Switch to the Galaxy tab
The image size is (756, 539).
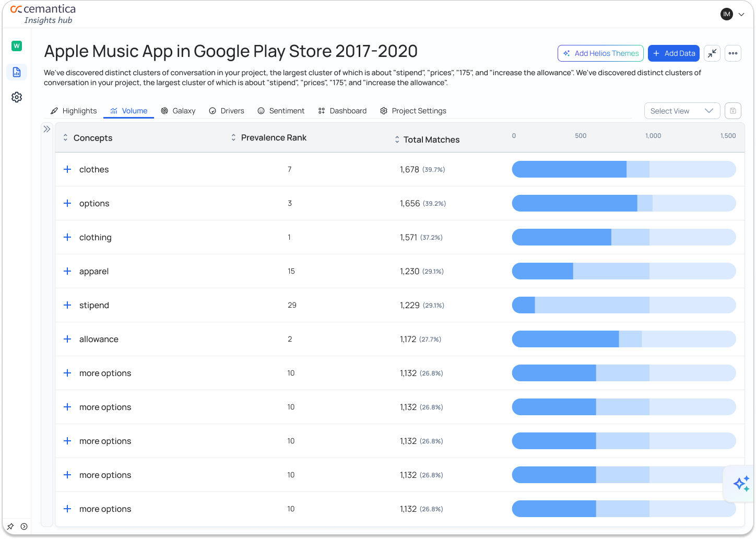point(178,111)
